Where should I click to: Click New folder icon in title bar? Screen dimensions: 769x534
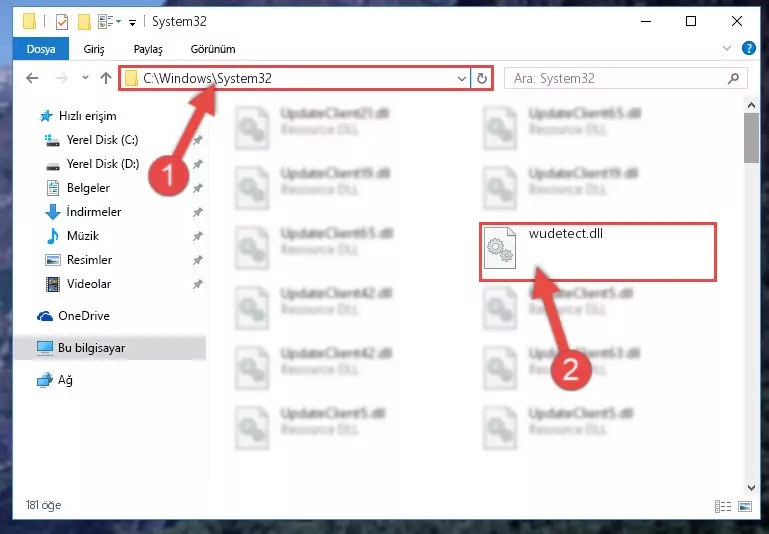(x=84, y=22)
